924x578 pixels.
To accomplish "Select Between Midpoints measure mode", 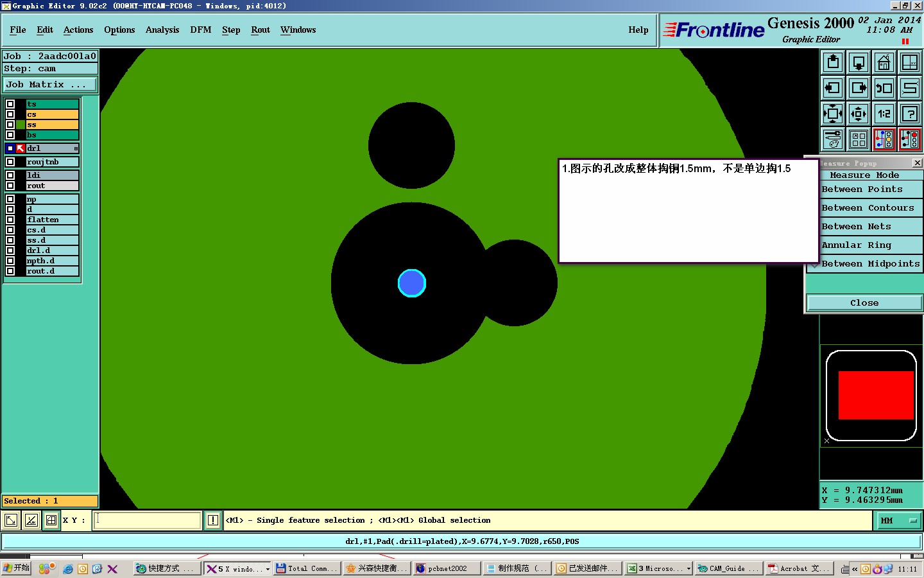I will [x=864, y=264].
